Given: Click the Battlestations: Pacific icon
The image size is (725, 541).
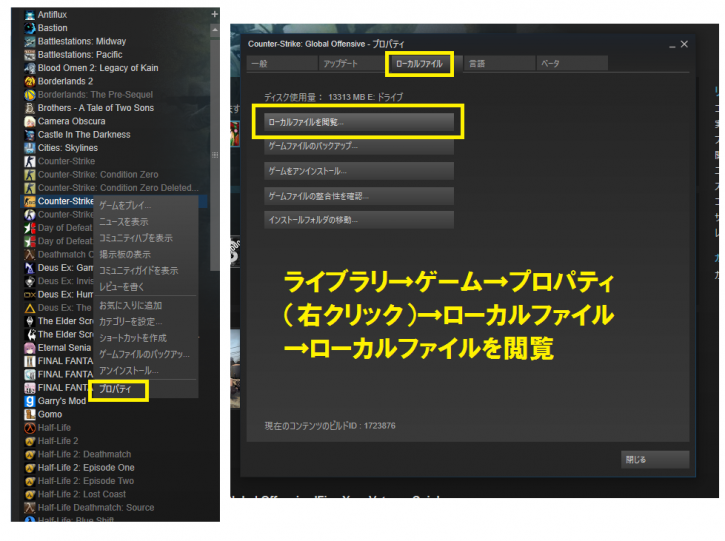Looking at the screenshot, I should (x=30, y=55).
